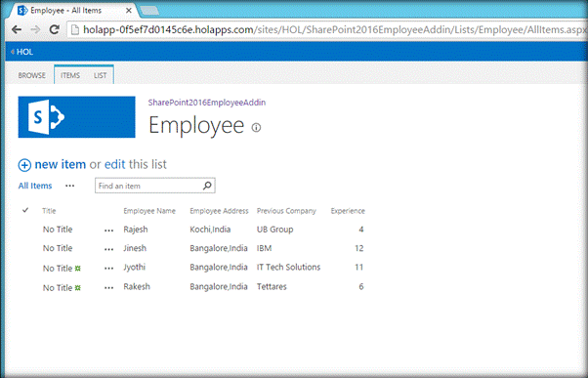Screen dimensions: 588x378
Task: Click the search magnifier in Find an item
Action: coord(207,186)
